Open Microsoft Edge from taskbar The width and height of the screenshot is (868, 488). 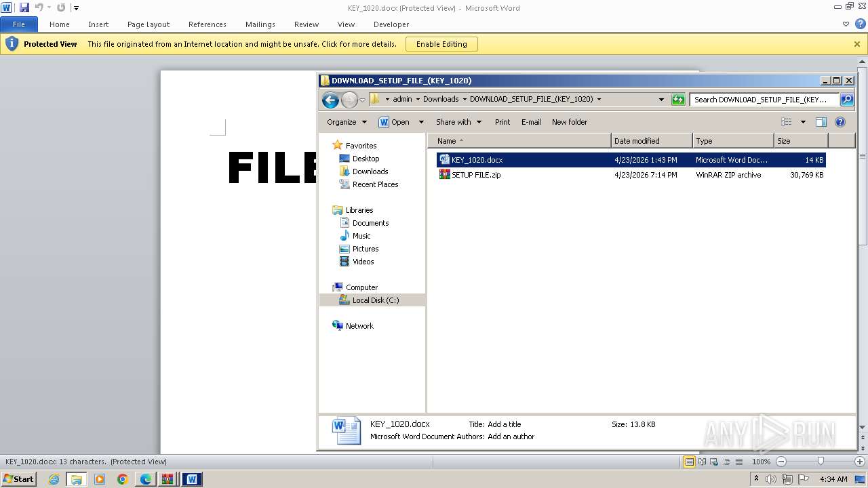pyautogui.click(x=146, y=479)
